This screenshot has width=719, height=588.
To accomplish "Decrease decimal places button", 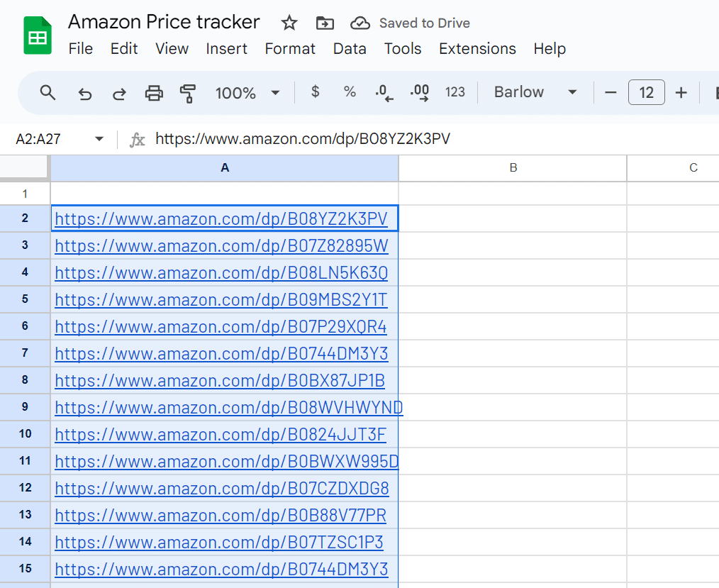I will 384,93.
